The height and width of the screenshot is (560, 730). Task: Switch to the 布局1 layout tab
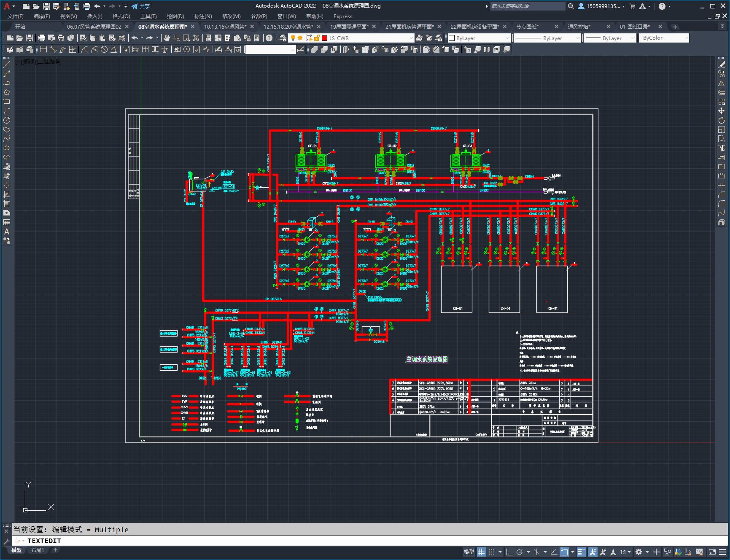pyautogui.click(x=38, y=550)
